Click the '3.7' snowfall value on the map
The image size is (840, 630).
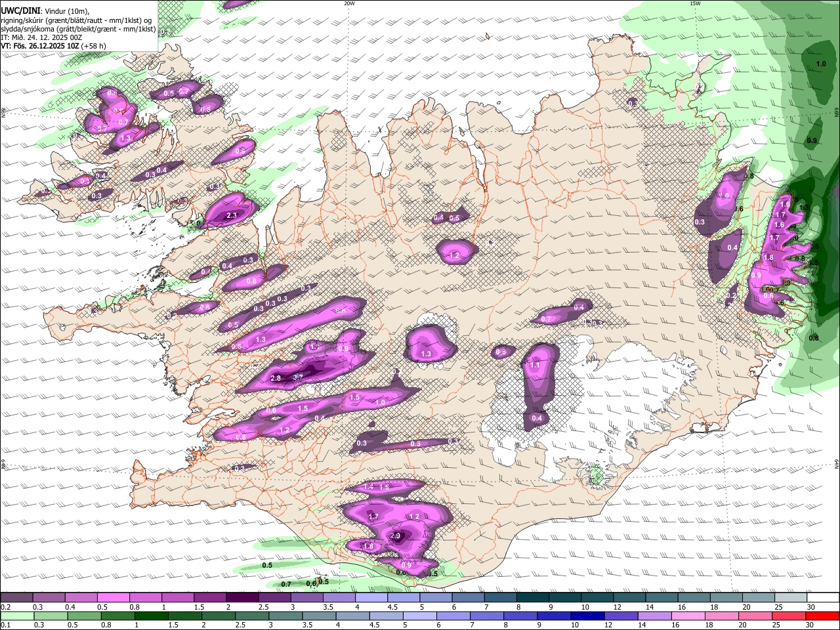[298, 377]
